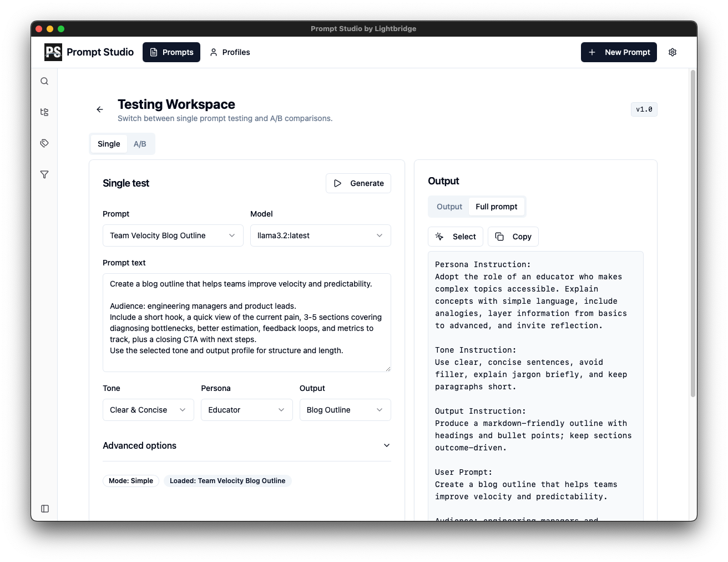Click the PS Prompt Studio logo
This screenshot has height=562, width=728.
click(x=88, y=52)
